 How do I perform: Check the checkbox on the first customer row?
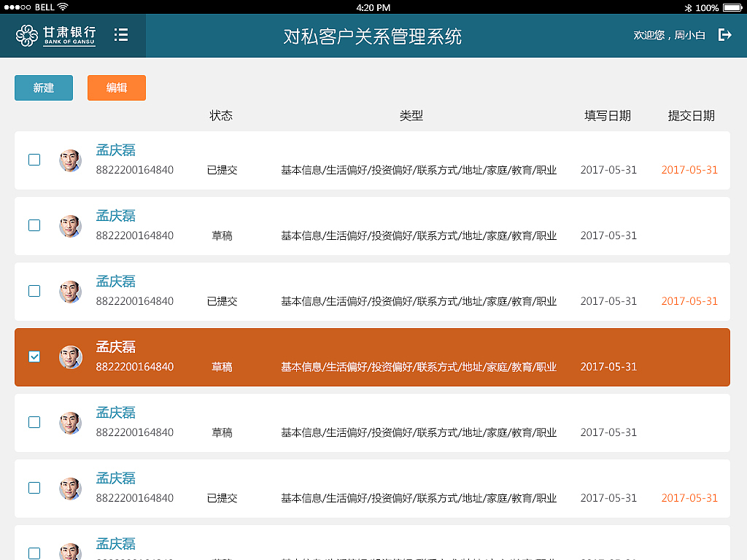pyautogui.click(x=34, y=160)
